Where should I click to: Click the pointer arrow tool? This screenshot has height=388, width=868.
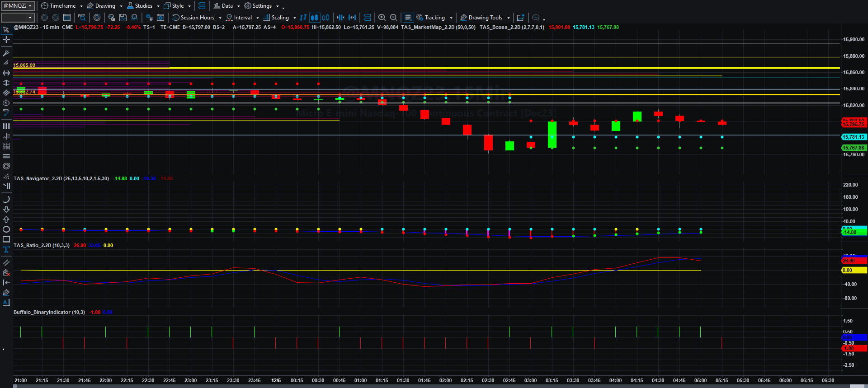6,30
